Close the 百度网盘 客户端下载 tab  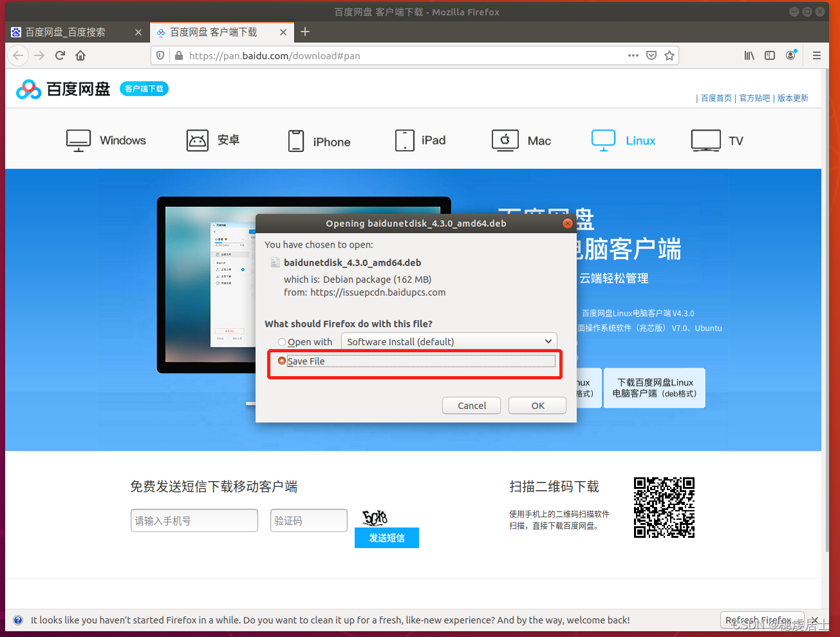[283, 32]
